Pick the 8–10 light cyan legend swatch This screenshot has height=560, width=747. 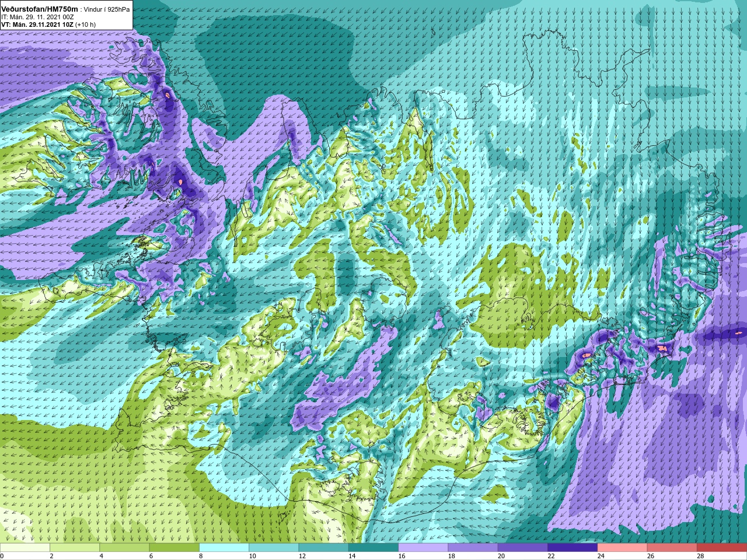click(x=224, y=548)
